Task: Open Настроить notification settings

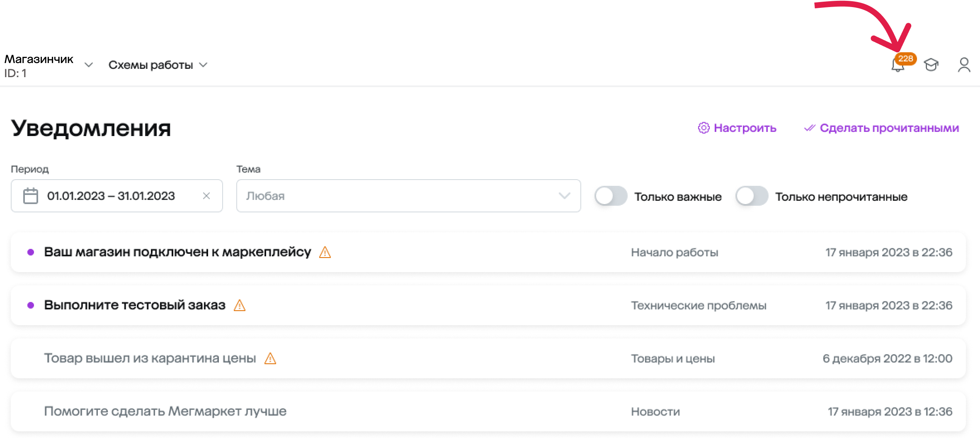Action: pyautogui.click(x=745, y=128)
